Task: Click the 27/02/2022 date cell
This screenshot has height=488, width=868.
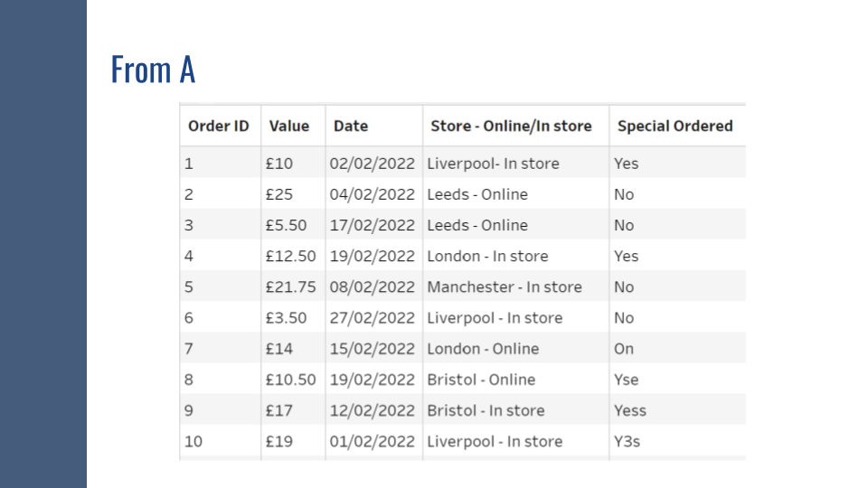Action: [373, 318]
